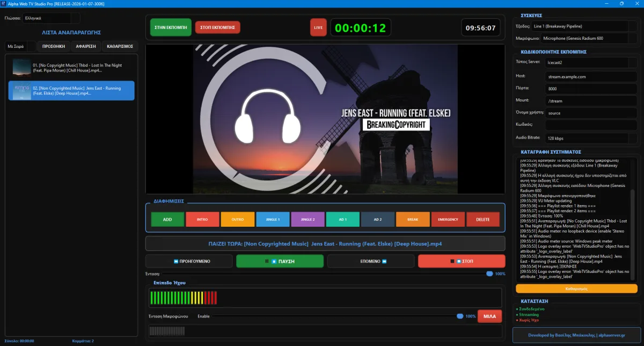644x346 pixels.
Task: Click the microphone level meter bar
Action: coord(325,331)
